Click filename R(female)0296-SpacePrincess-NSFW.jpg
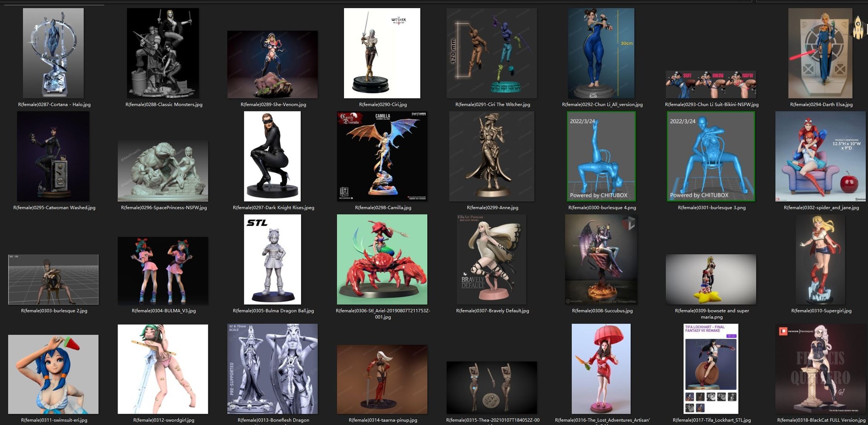 [x=164, y=208]
